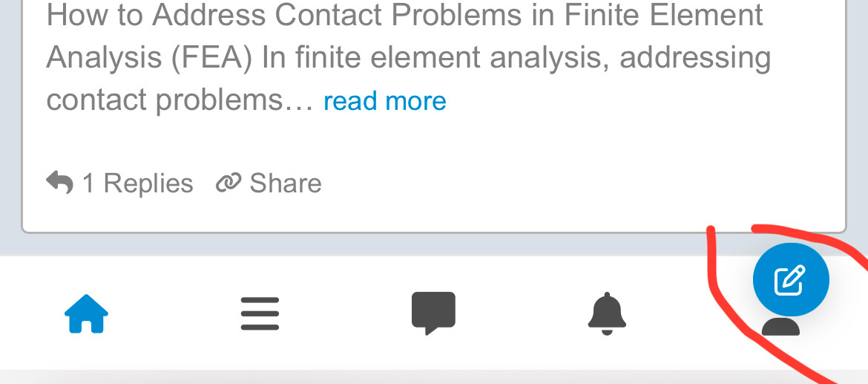
Task: Click the share chain-link icon
Action: (x=228, y=183)
